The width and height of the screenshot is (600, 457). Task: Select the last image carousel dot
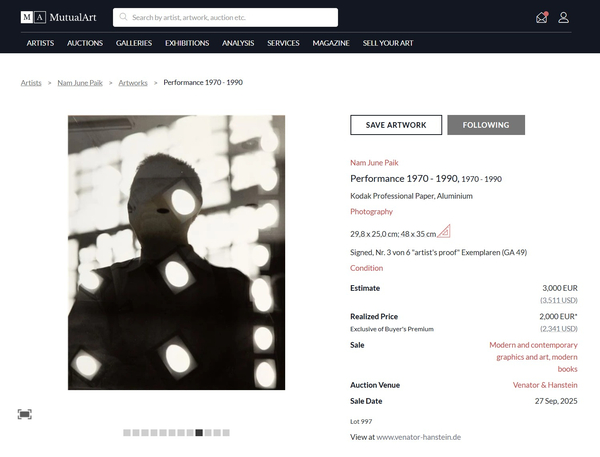226,433
